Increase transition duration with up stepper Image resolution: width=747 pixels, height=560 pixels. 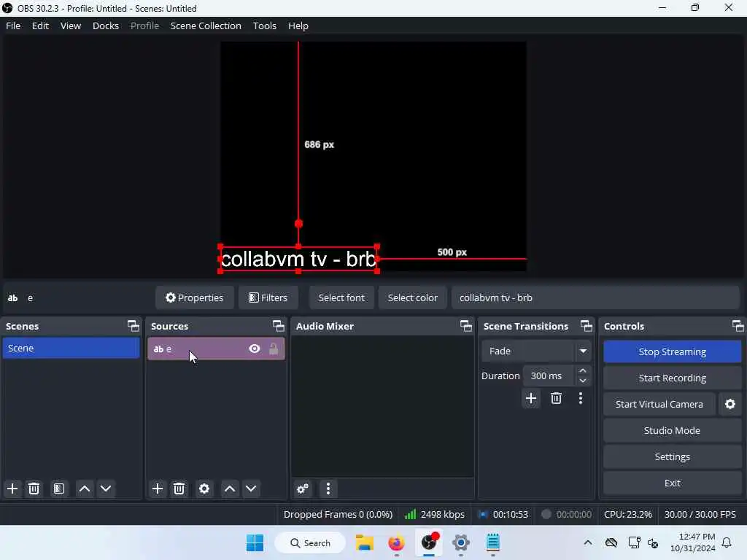(583, 371)
